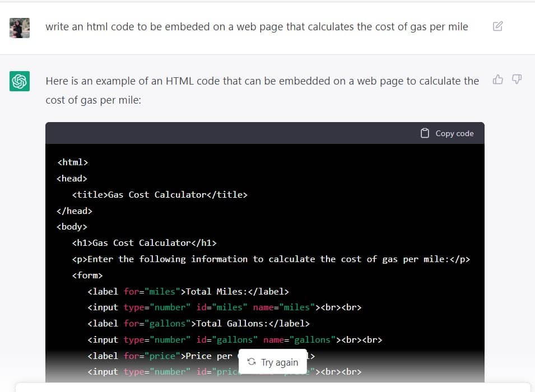Give negative feedback via the thumbs down icon
Viewport: 535px width, 392px height.
click(517, 80)
